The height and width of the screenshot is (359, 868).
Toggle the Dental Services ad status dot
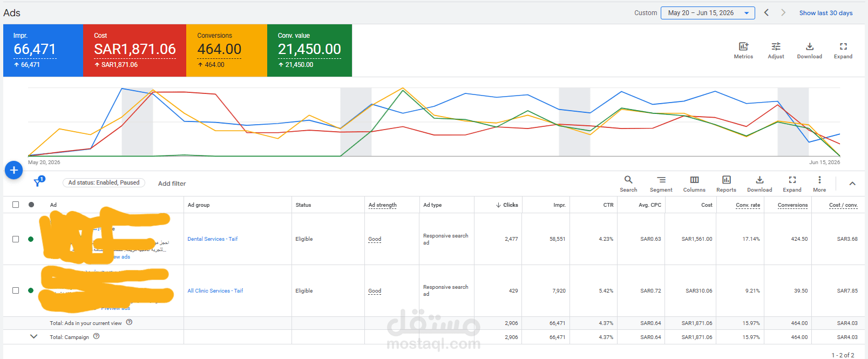pyautogui.click(x=31, y=239)
